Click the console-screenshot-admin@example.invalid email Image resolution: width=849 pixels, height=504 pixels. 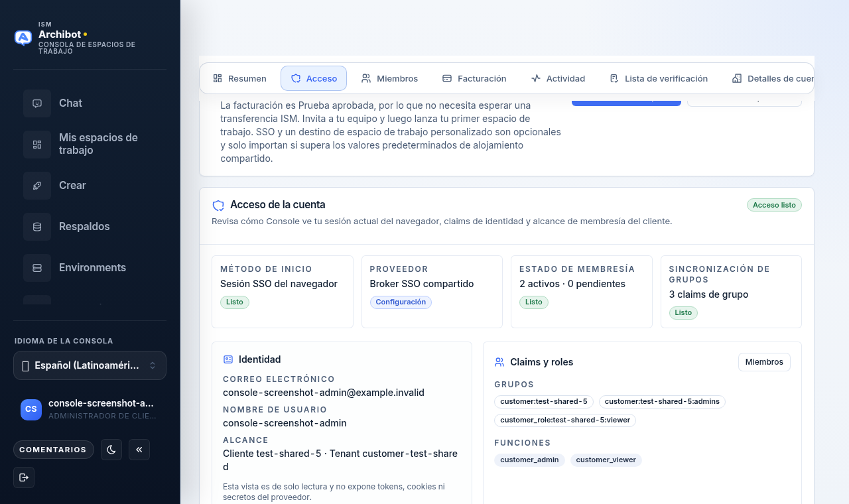coord(324,393)
